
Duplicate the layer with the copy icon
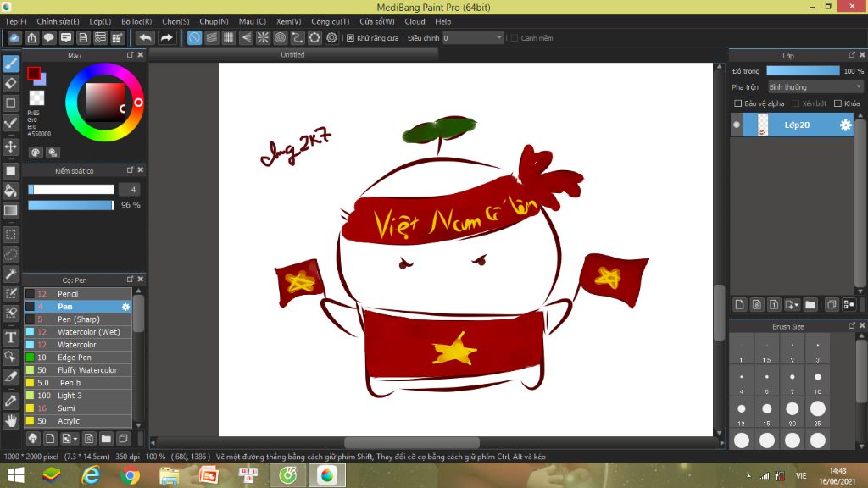(x=832, y=304)
